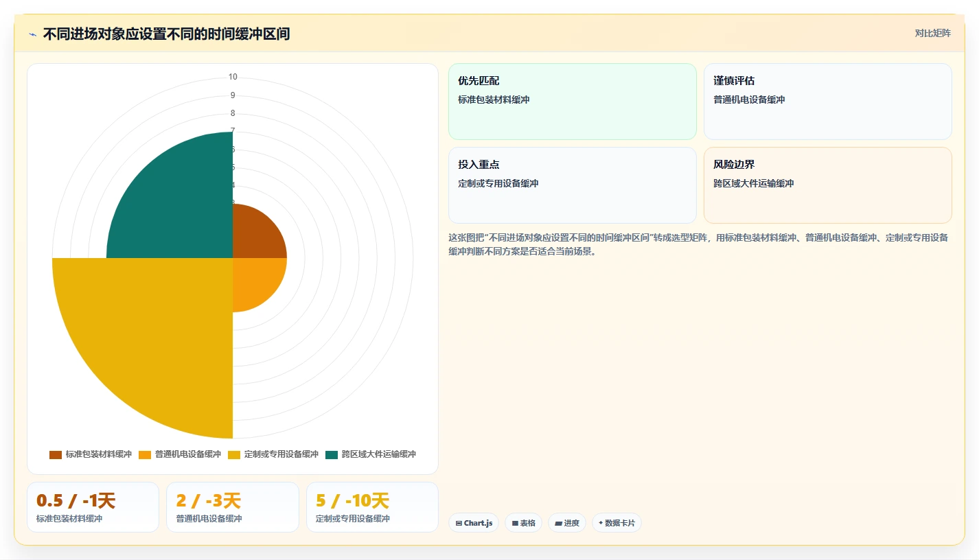Click the axis label 10 on chart

click(x=233, y=77)
